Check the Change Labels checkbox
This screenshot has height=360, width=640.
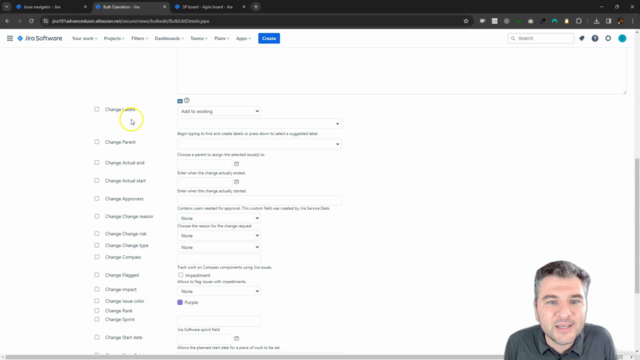click(97, 109)
